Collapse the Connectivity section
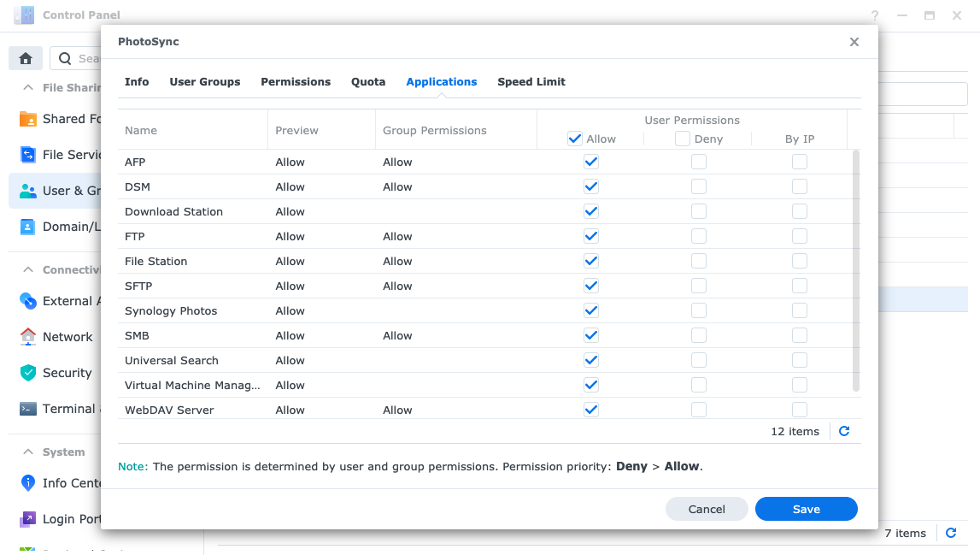Screen dimensions: 980x555 pyautogui.click(x=28, y=269)
